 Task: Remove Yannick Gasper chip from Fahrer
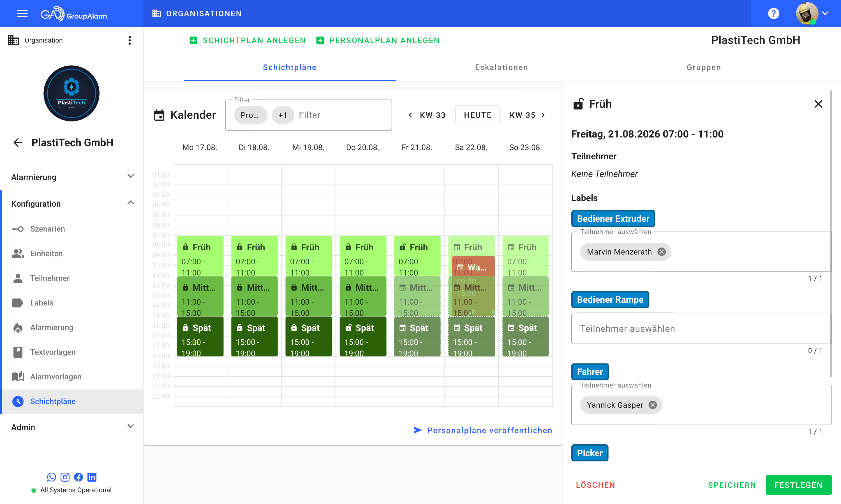pyautogui.click(x=652, y=405)
